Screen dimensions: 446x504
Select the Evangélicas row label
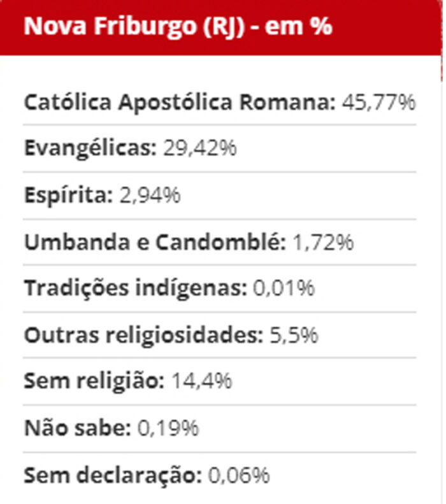[90, 148]
